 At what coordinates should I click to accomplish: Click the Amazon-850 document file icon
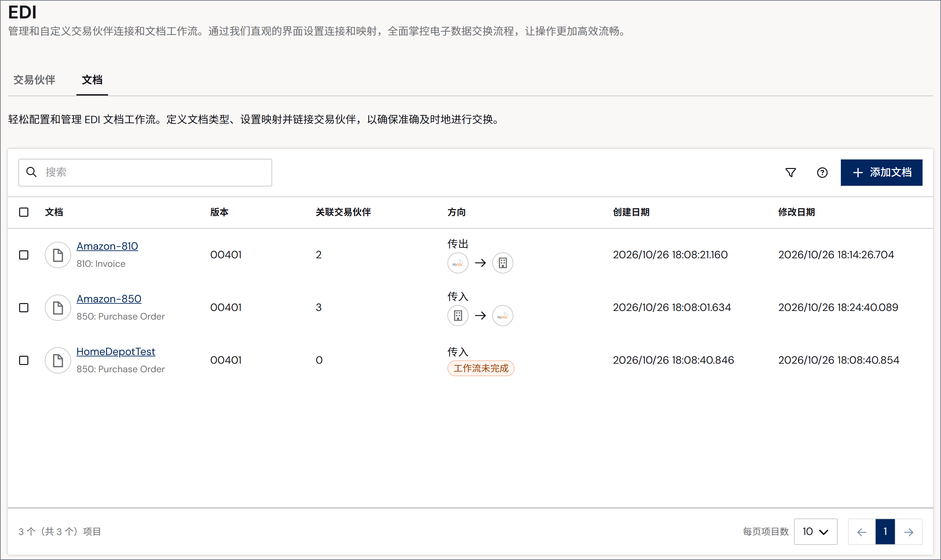coord(58,308)
